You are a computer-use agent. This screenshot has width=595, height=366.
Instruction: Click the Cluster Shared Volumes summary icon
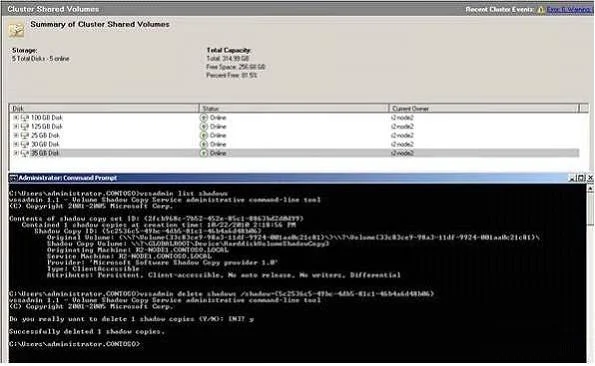(16, 31)
